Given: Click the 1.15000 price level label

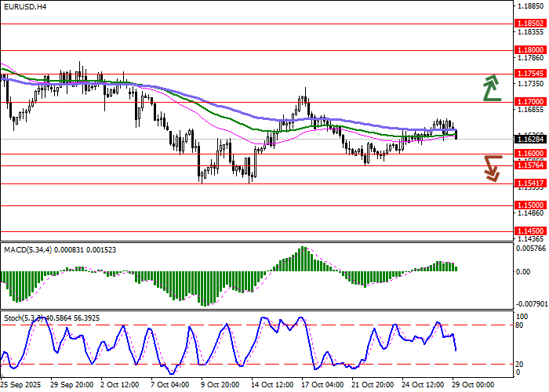Looking at the screenshot, I should pyautogui.click(x=531, y=205).
